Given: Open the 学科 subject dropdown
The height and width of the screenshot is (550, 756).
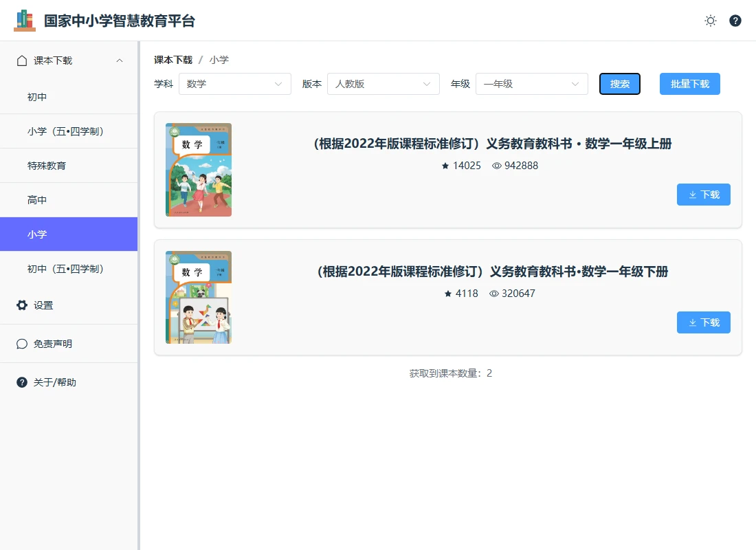Looking at the screenshot, I should click(234, 84).
